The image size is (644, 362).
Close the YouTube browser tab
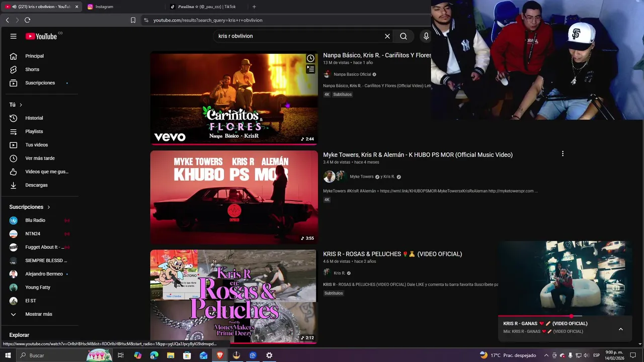click(x=77, y=7)
